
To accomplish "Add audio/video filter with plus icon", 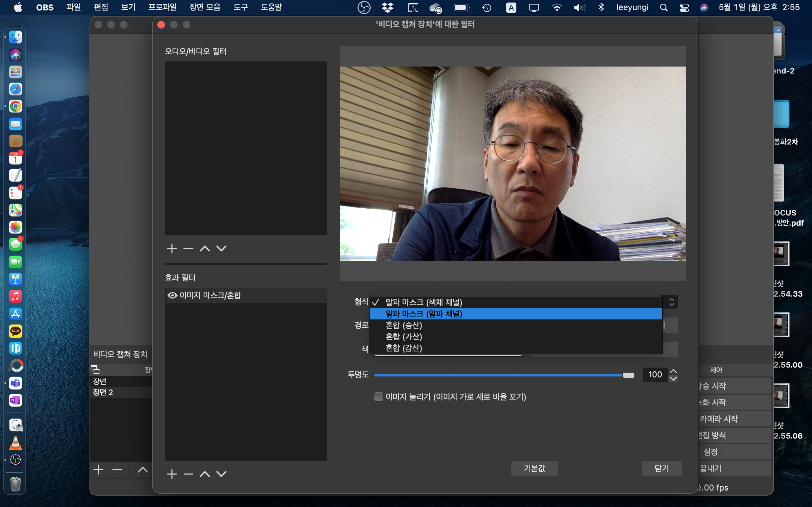I will (x=172, y=248).
